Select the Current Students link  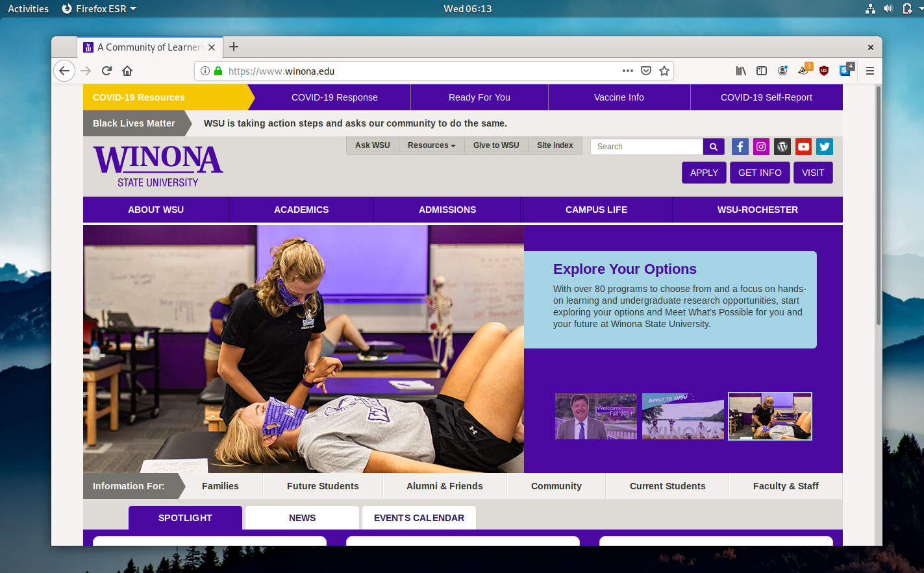pos(668,486)
